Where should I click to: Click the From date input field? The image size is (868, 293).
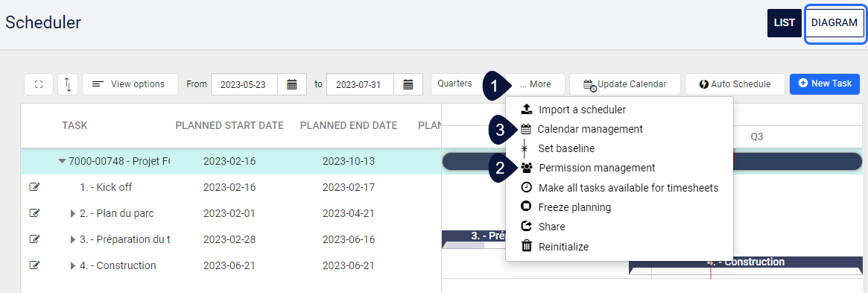point(244,84)
